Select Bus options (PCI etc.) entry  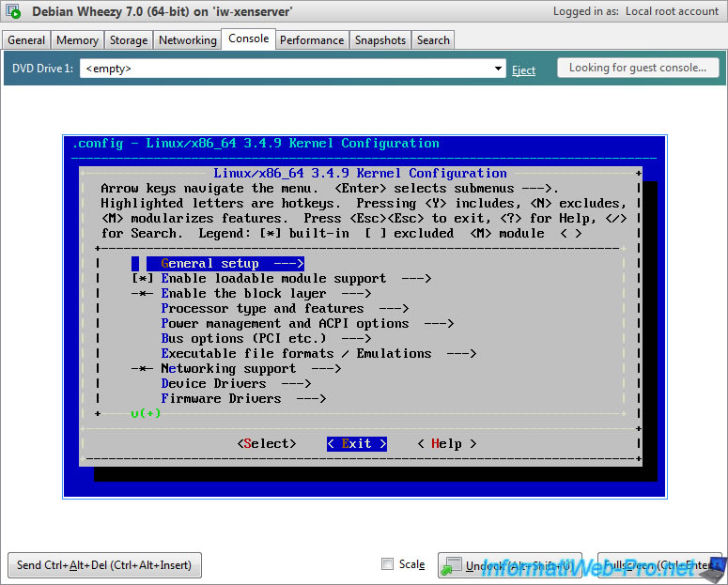click(x=266, y=338)
